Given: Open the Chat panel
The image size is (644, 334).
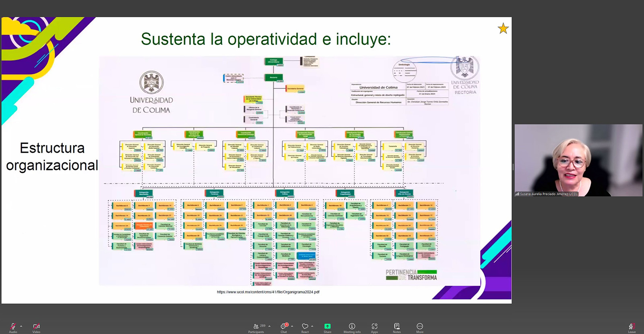Looking at the screenshot, I should click(284, 326).
